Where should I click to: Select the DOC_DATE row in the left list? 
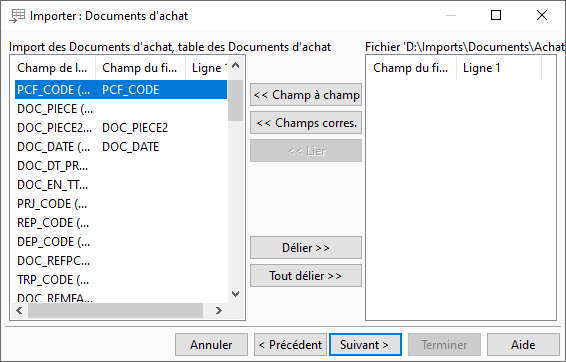pyautogui.click(x=121, y=147)
